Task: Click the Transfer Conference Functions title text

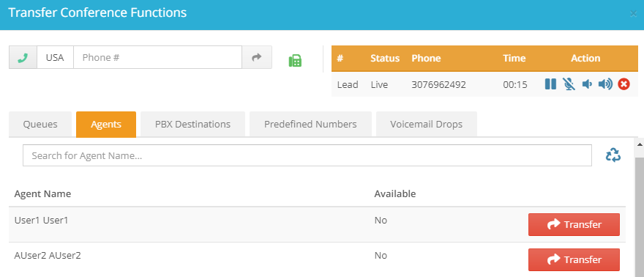Action: (97, 12)
